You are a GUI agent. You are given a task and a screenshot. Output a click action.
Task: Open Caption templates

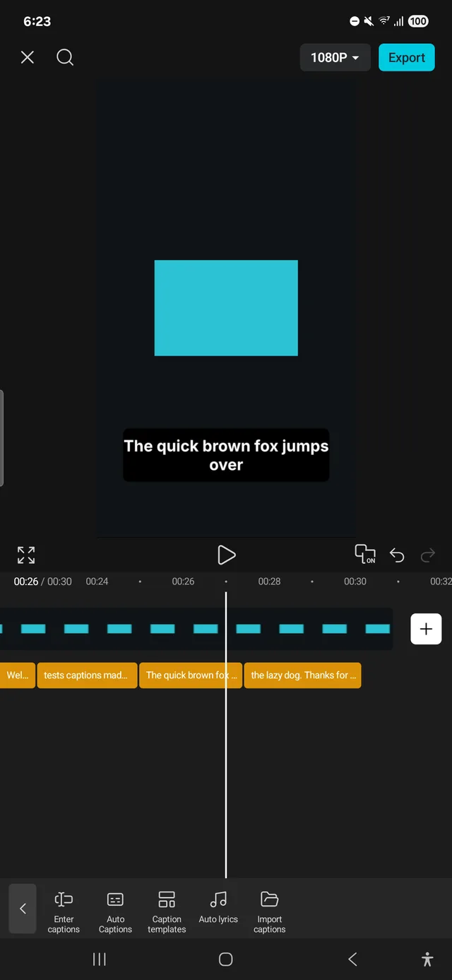[x=167, y=912]
